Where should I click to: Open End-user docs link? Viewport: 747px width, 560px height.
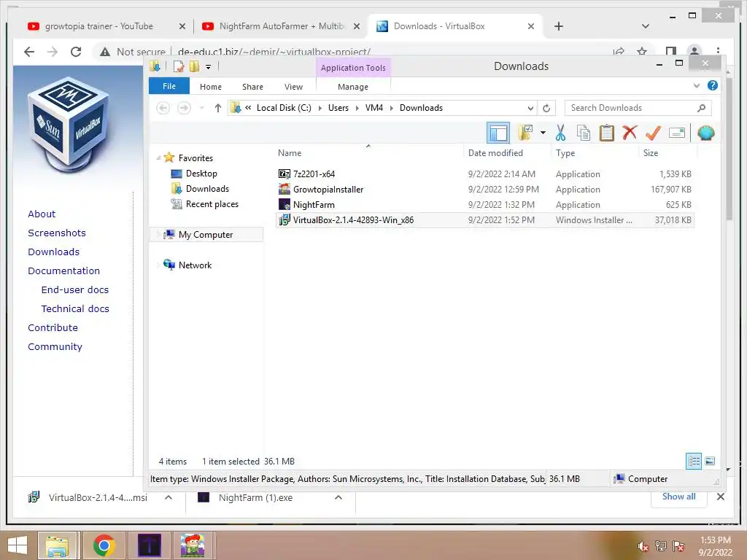[75, 289]
